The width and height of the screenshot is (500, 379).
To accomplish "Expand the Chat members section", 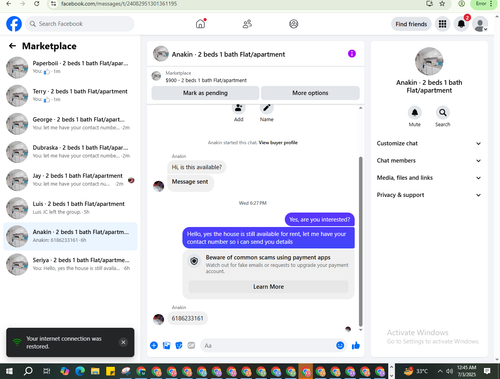I will (429, 161).
